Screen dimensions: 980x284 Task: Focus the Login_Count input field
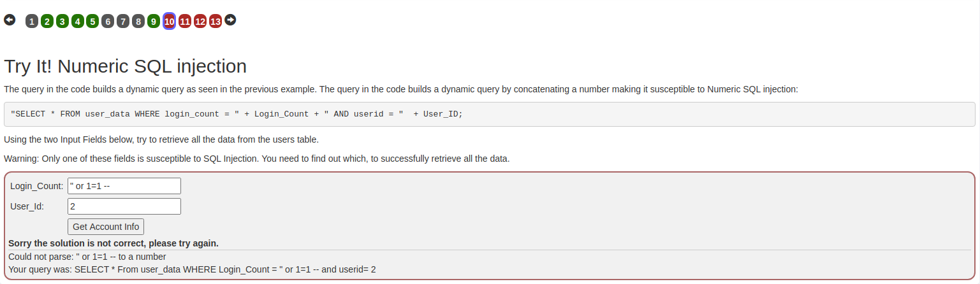click(124, 186)
